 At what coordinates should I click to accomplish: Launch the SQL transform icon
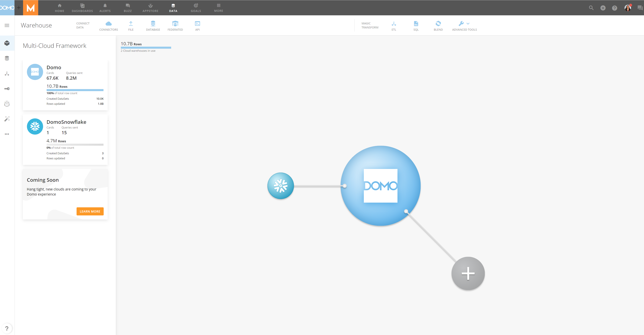pyautogui.click(x=416, y=26)
